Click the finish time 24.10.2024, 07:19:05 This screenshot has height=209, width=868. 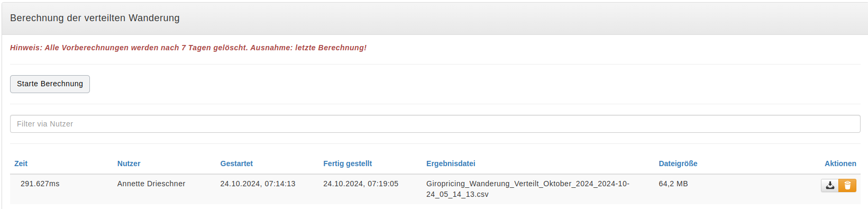pos(361,184)
